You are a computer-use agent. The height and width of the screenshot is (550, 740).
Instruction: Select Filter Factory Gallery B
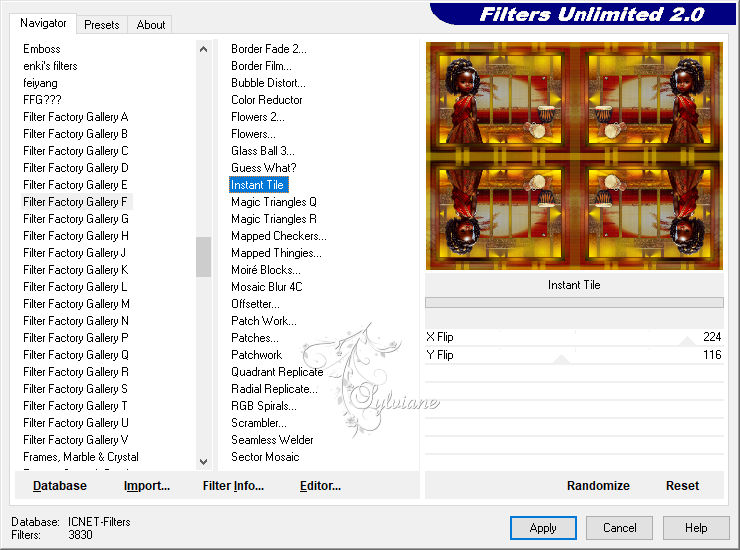[x=76, y=134]
